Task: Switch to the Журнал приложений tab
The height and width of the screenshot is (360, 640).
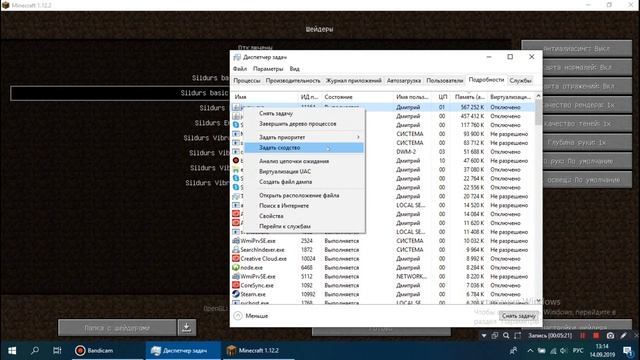Action: coord(353,80)
